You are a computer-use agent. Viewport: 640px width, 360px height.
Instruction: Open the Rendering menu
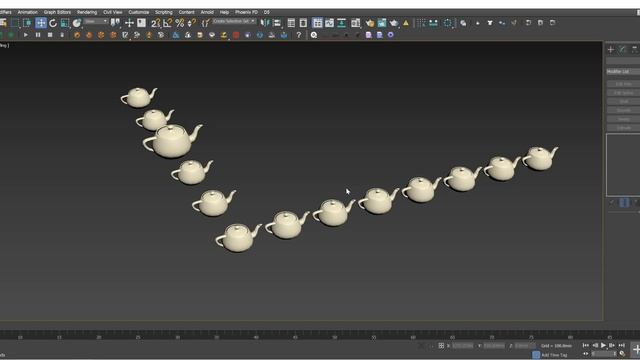point(87,12)
